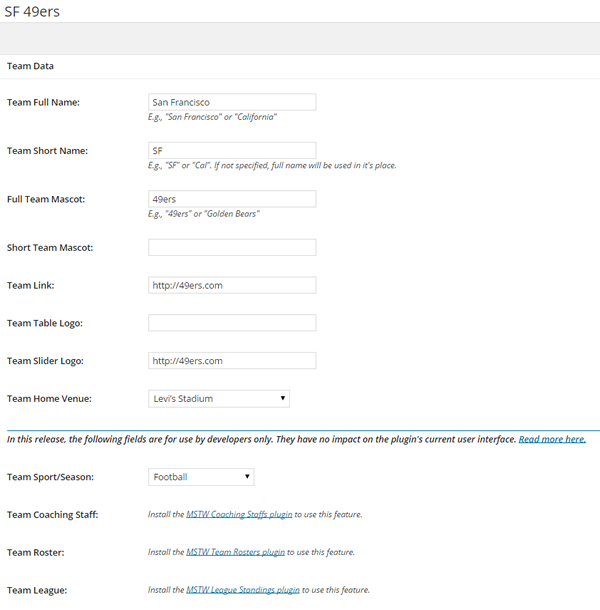Edit the Team Link URL field
600x610 pixels.
click(x=232, y=285)
